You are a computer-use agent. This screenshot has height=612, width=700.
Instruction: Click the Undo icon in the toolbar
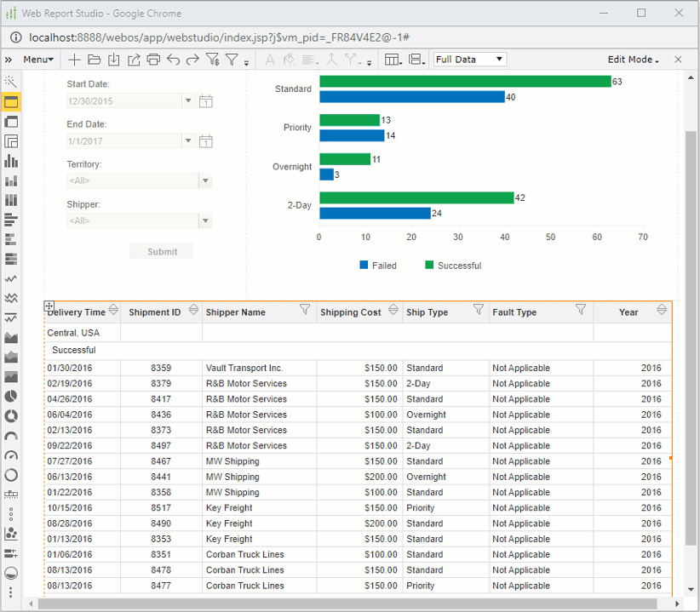pos(175,60)
